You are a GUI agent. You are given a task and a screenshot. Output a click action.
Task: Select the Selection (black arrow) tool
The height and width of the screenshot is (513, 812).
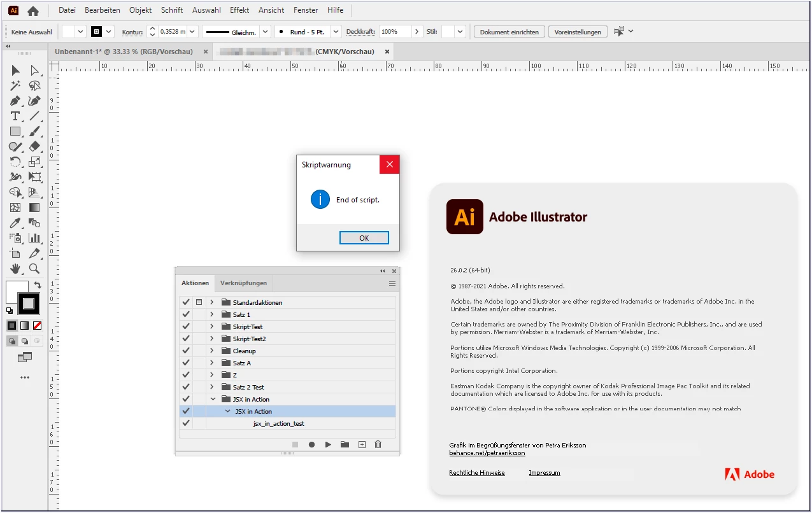15,70
